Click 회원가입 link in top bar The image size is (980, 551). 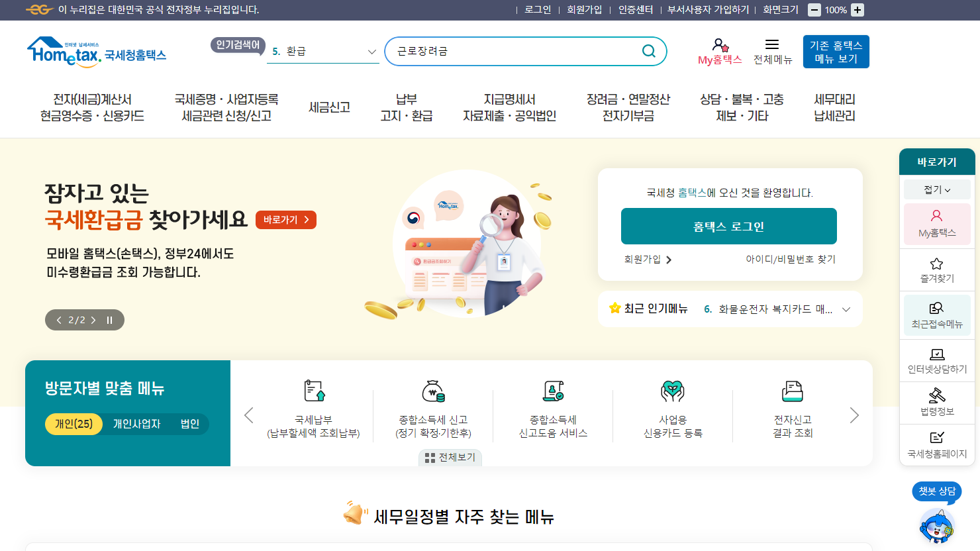point(585,10)
